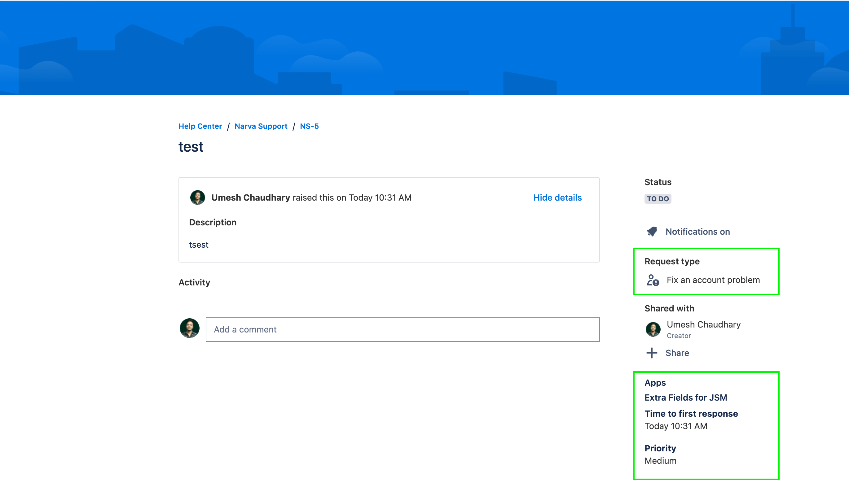The width and height of the screenshot is (849, 504).
Task: Click the notifications bell icon
Action: (x=652, y=232)
